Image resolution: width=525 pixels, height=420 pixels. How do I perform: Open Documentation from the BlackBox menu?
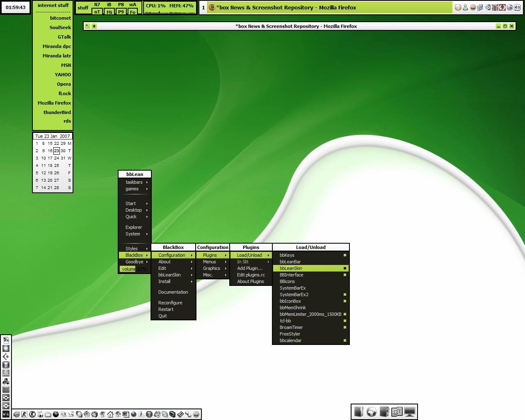pyautogui.click(x=173, y=292)
